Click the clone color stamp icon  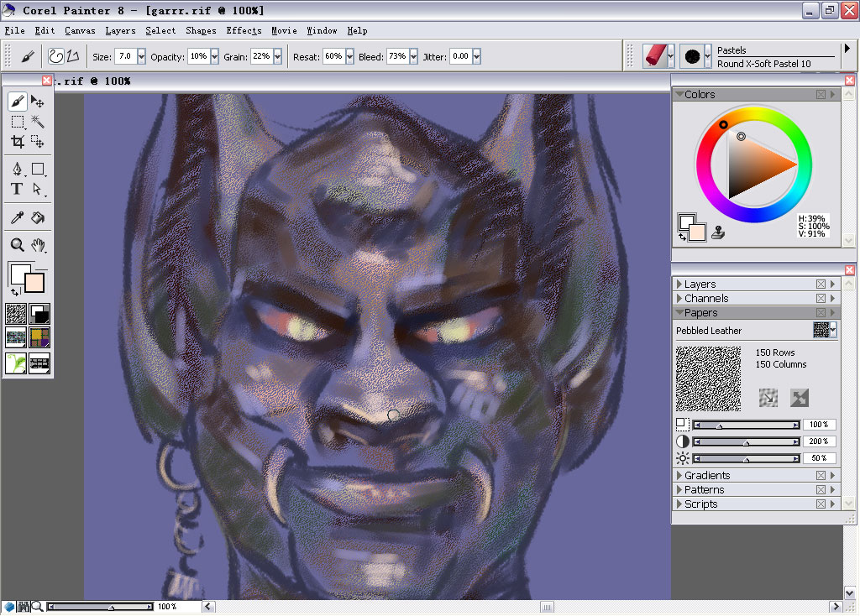click(718, 232)
